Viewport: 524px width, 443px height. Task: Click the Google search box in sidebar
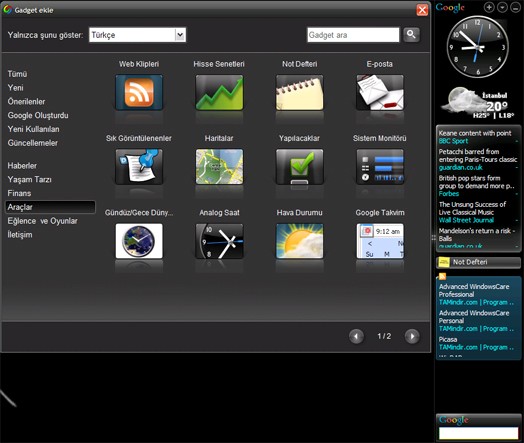tap(478, 433)
